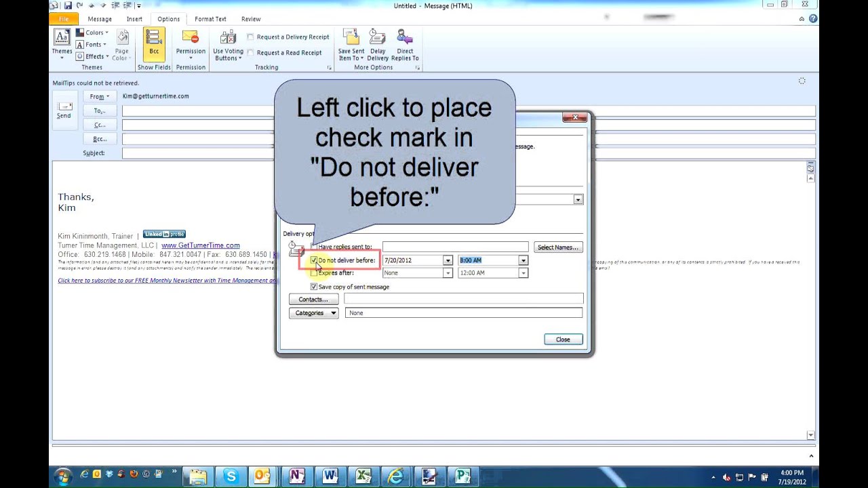868x488 pixels.
Task: Open the Expires after date dropdown
Action: (x=448, y=273)
